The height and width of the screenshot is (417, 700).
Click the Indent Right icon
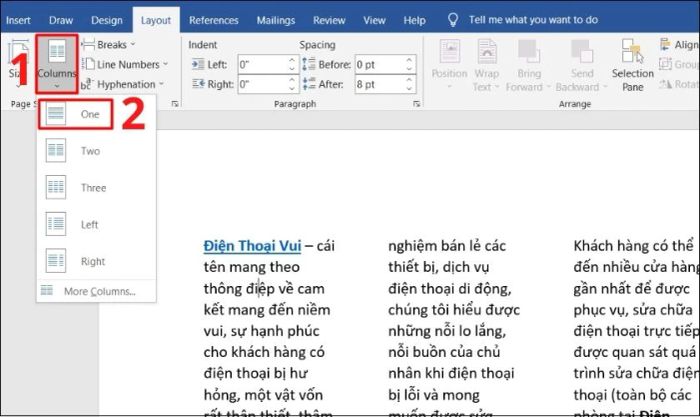point(198,83)
